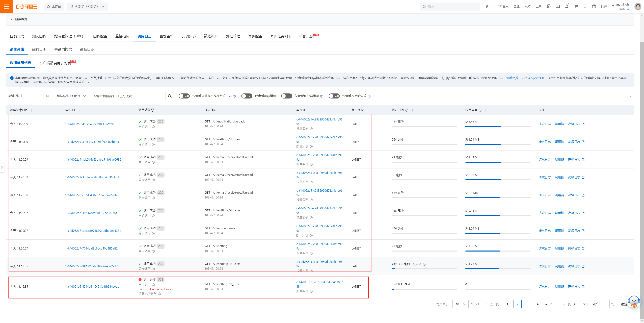
Task: Open request ID 1-64d062e8-458c2a582fa043372ef91618
Action: 92,124
